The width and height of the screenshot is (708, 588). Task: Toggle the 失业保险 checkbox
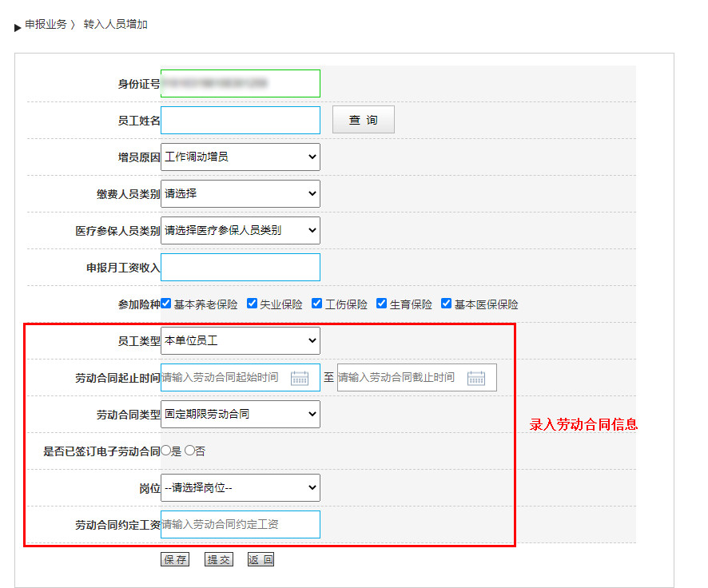tap(252, 304)
